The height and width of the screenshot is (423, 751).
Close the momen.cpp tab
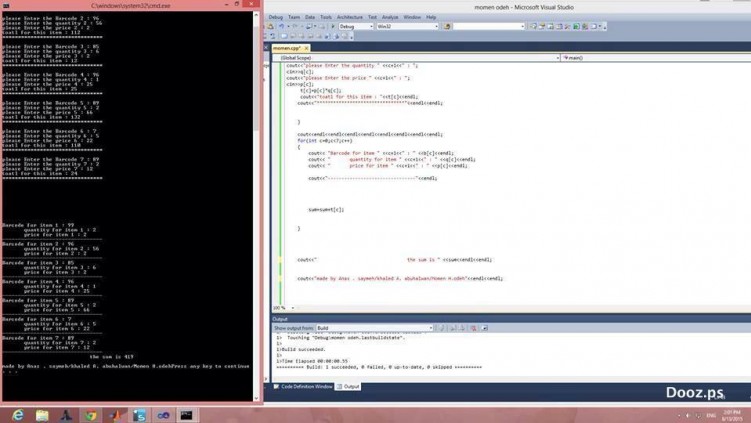pos(306,48)
